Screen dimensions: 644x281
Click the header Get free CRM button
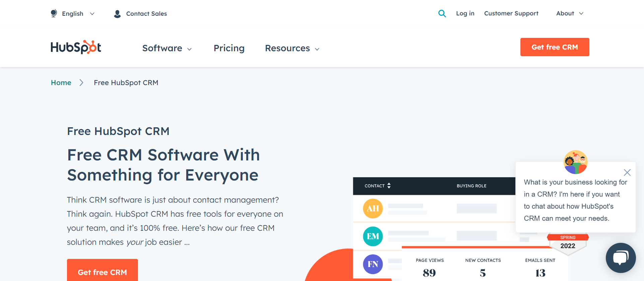click(x=555, y=47)
